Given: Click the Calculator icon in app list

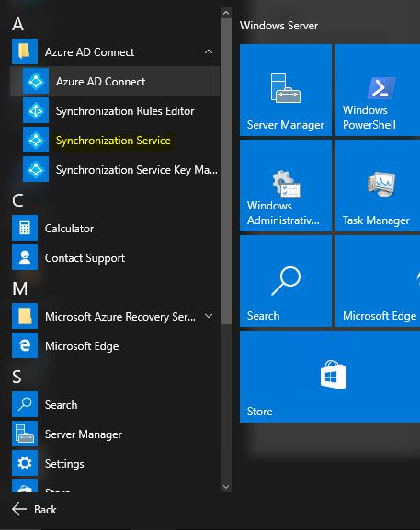Looking at the screenshot, I should coord(25,228).
